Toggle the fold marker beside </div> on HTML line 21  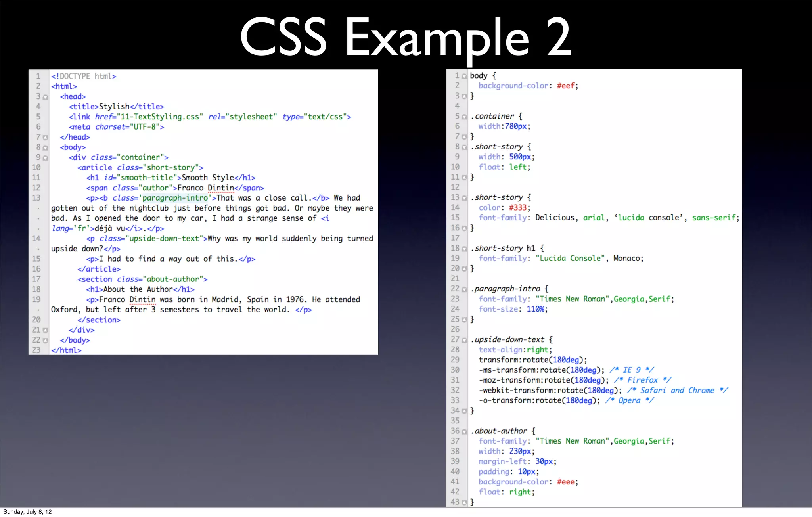click(x=46, y=330)
